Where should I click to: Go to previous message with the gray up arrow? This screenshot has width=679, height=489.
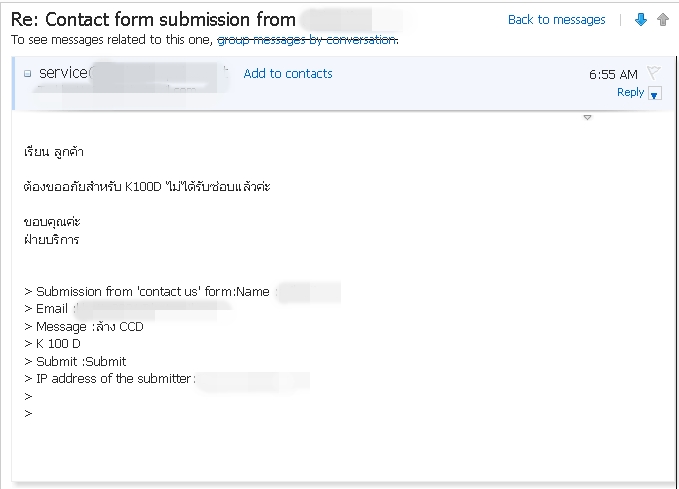662,20
